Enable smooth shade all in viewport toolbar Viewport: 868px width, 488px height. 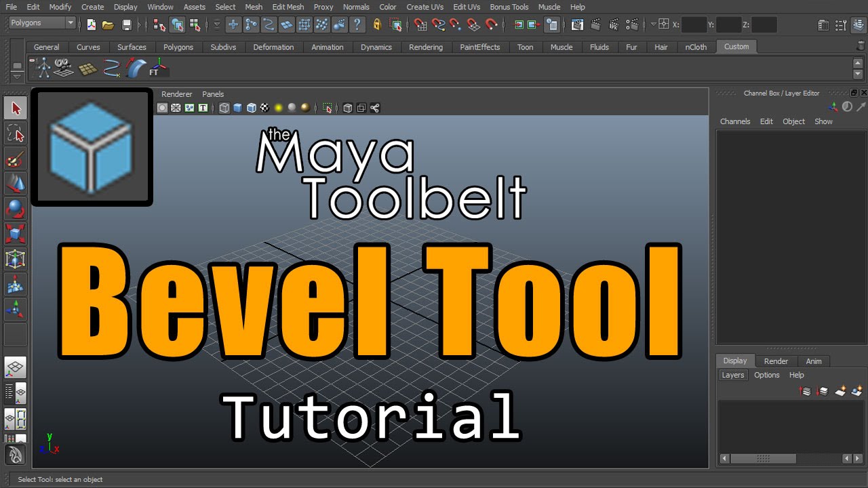point(237,108)
